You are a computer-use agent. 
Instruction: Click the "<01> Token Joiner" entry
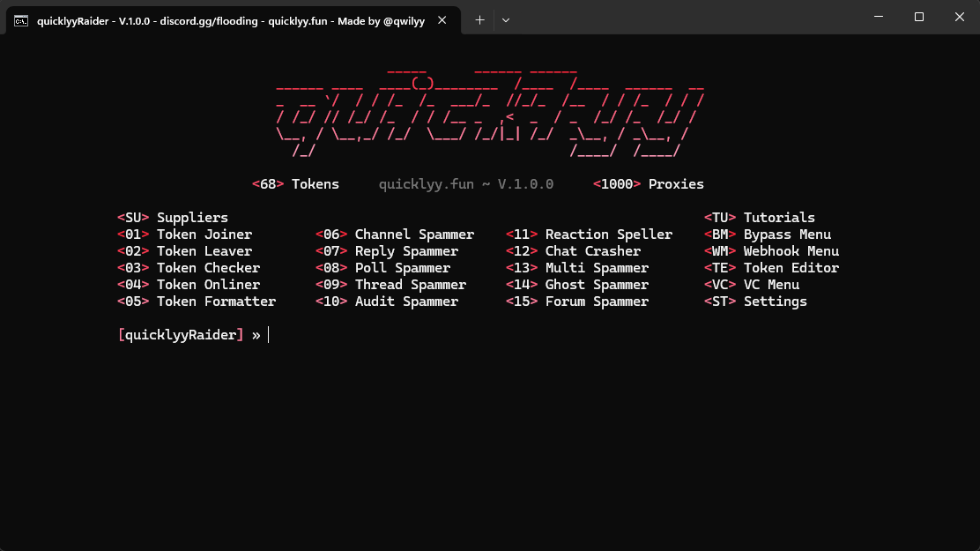coord(184,235)
